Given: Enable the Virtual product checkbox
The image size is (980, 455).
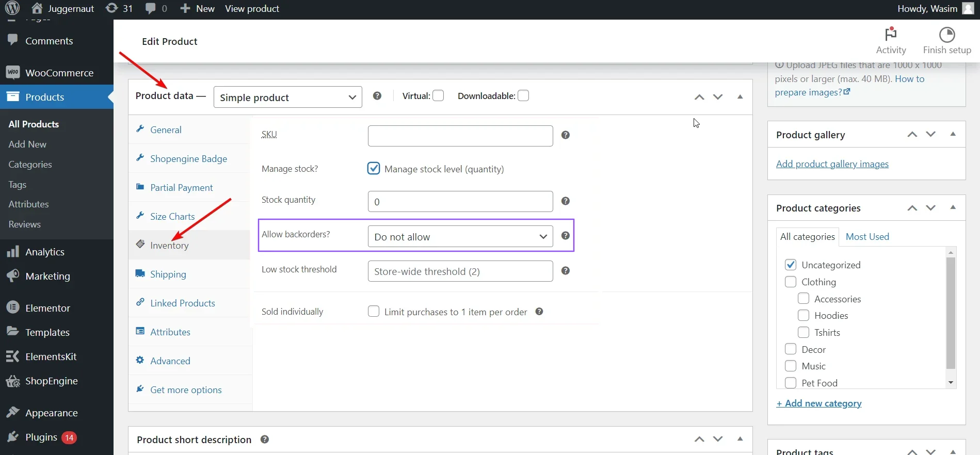Looking at the screenshot, I should [438, 96].
